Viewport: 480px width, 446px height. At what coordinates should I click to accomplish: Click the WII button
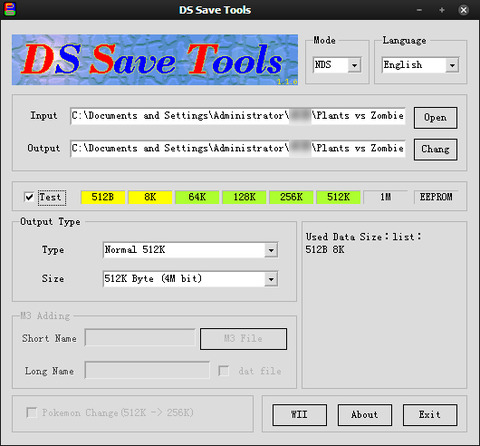tap(299, 415)
